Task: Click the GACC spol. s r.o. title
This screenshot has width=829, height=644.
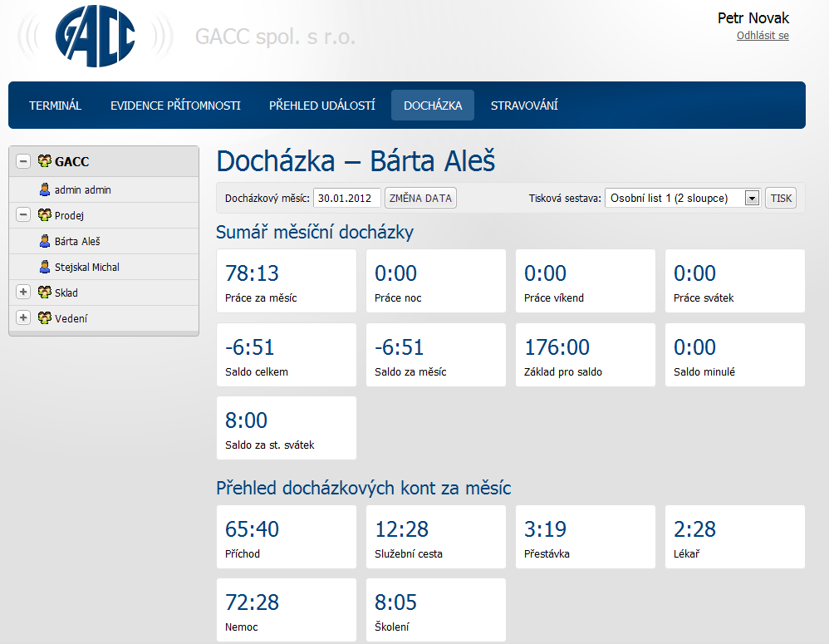Action: pos(275,37)
